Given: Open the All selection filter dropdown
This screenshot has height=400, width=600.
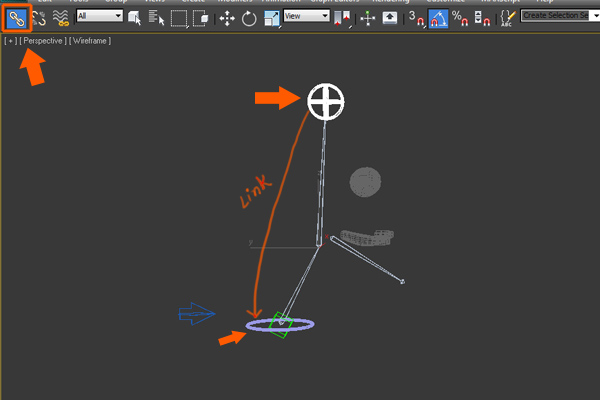Looking at the screenshot, I should point(99,16).
